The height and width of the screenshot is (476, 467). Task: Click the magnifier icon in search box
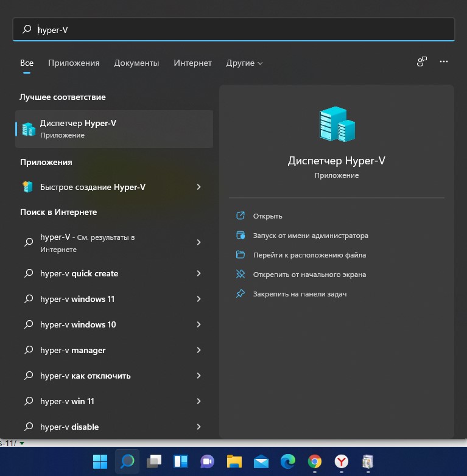pyautogui.click(x=27, y=29)
